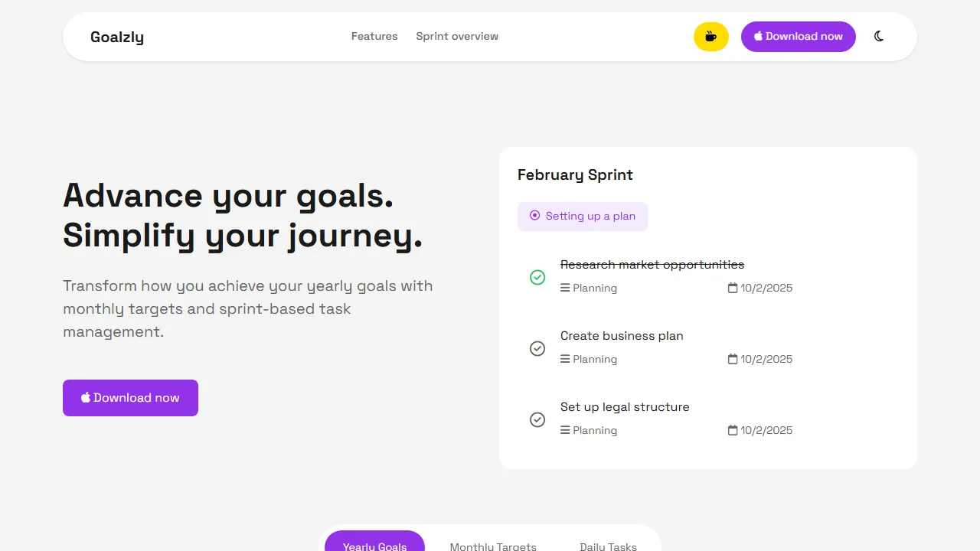Click the calendar icon beside 10/2/2025 for Research task
Screen dimensions: 980x551
pyautogui.click(x=732, y=288)
